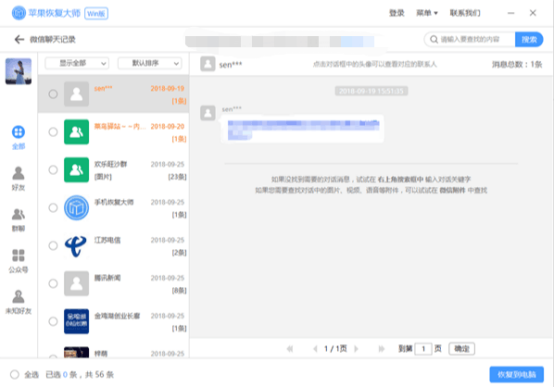Go to previous page arrow
Image resolution: width=554 pixels, height=387 pixels.
315,349
